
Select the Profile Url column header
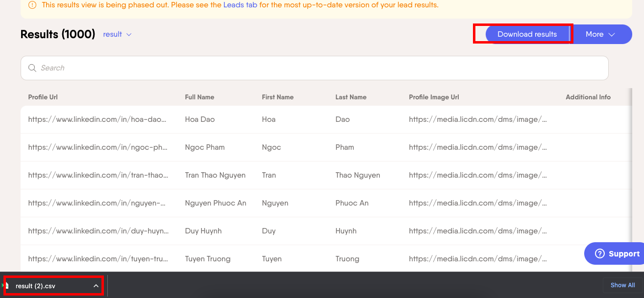coord(43,97)
